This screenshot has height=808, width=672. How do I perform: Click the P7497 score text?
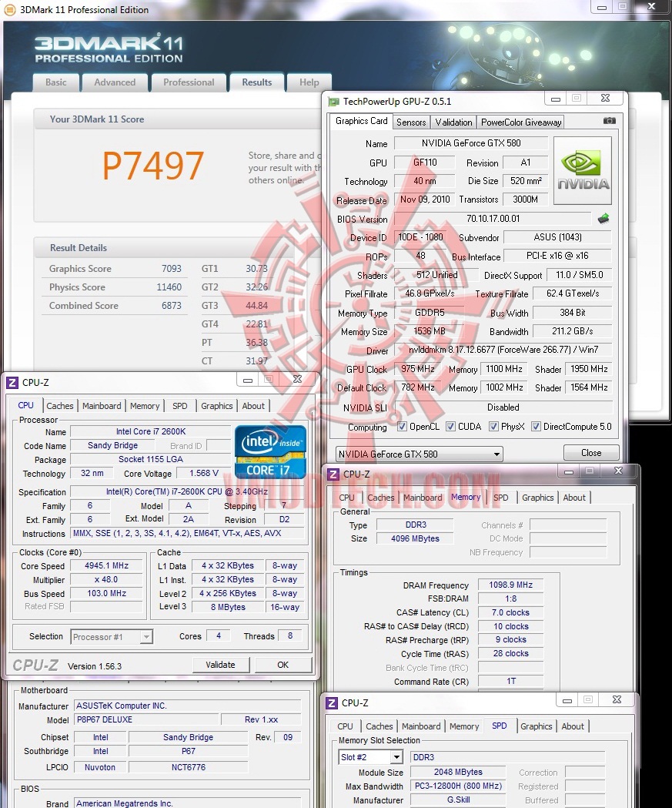pos(153,166)
